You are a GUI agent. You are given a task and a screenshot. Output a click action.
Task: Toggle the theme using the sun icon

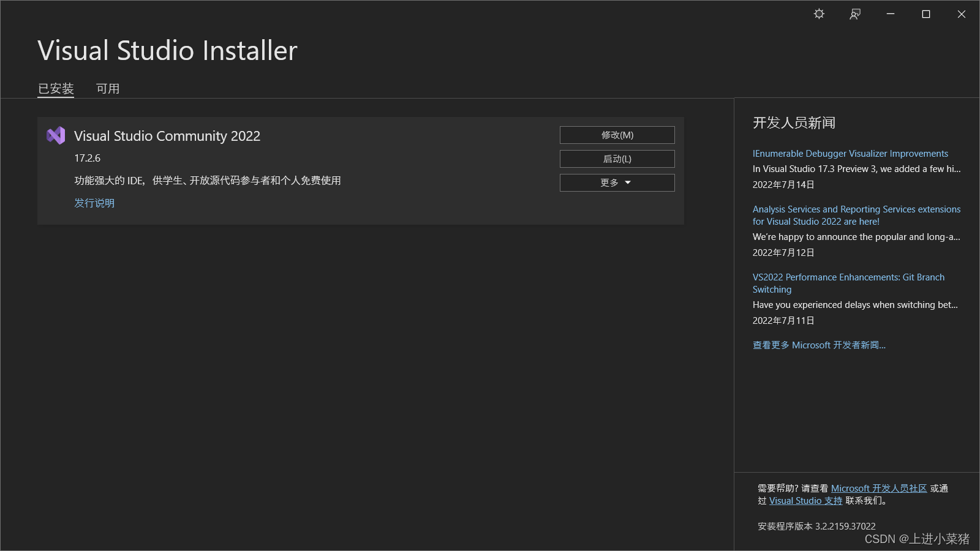(x=819, y=14)
